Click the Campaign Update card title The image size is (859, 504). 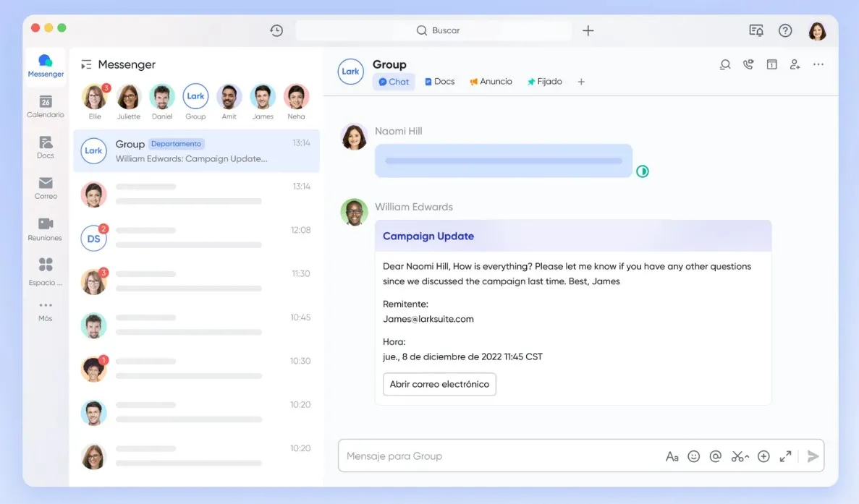[x=428, y=236]
